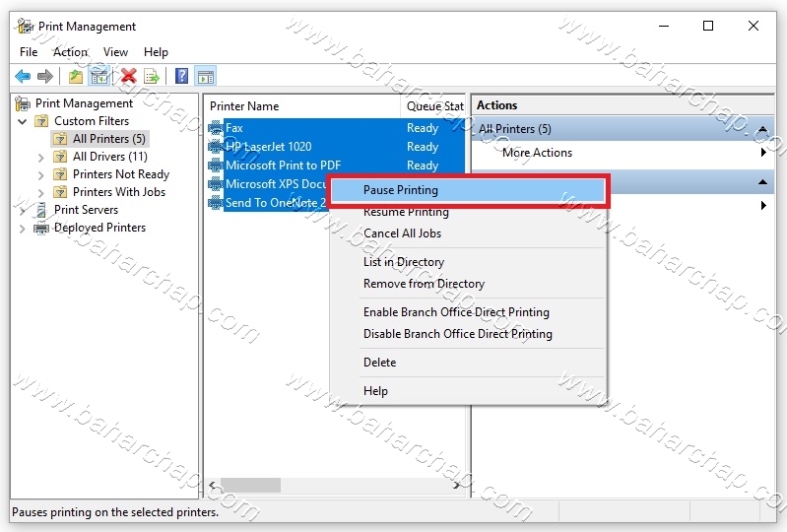This screenshot has height=532, width=787.
Task: Click the Printers Not Ready filter icon
Action: 60,174
